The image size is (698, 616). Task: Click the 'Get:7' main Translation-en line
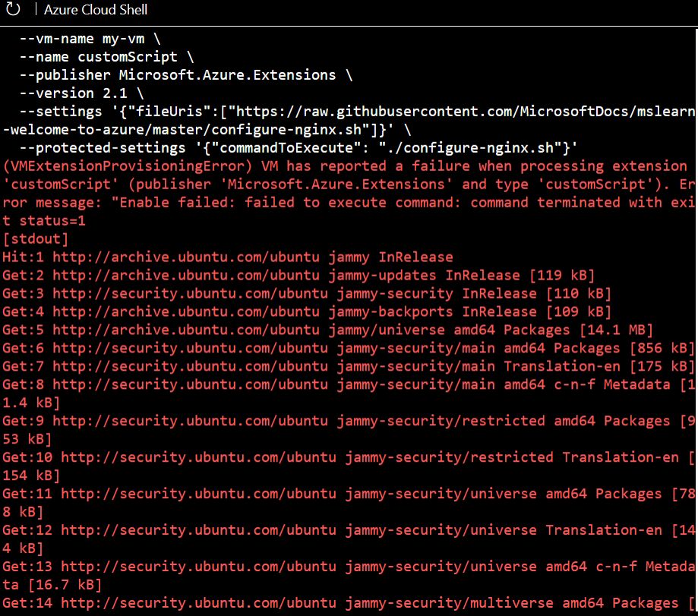click(x=349, y=366)
